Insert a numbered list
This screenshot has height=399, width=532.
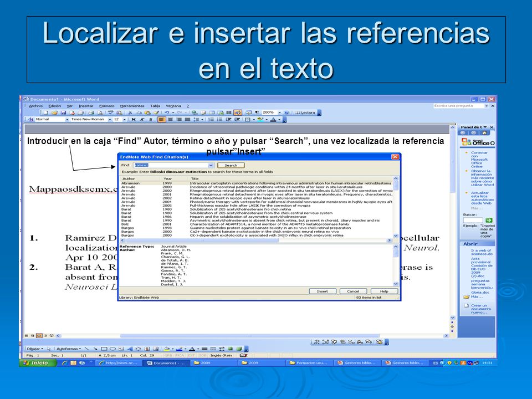pos(212,120)
